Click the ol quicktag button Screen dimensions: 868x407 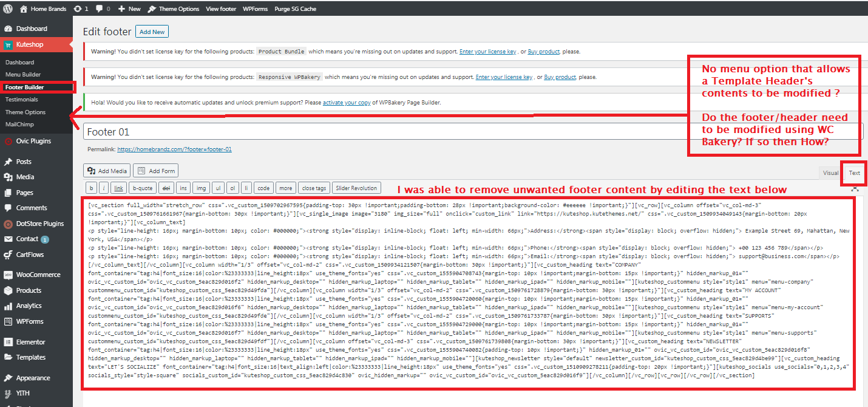pos(233,188)
